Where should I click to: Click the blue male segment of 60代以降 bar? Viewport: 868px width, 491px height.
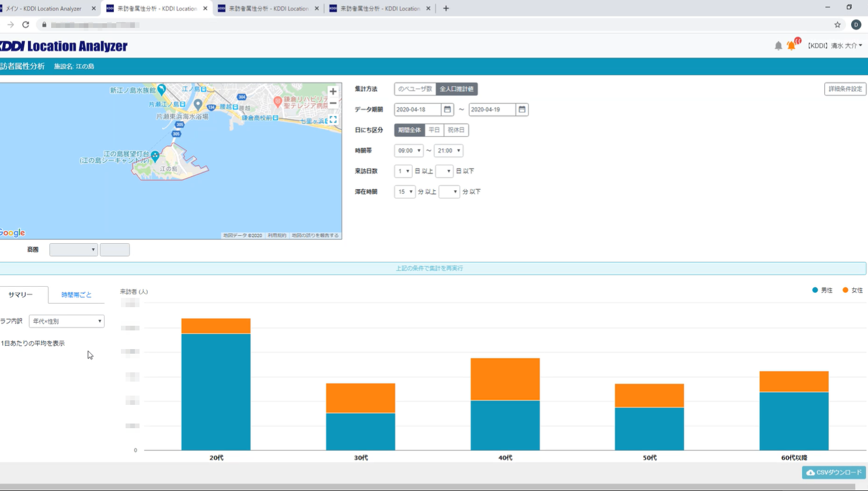tap(794, 421)
